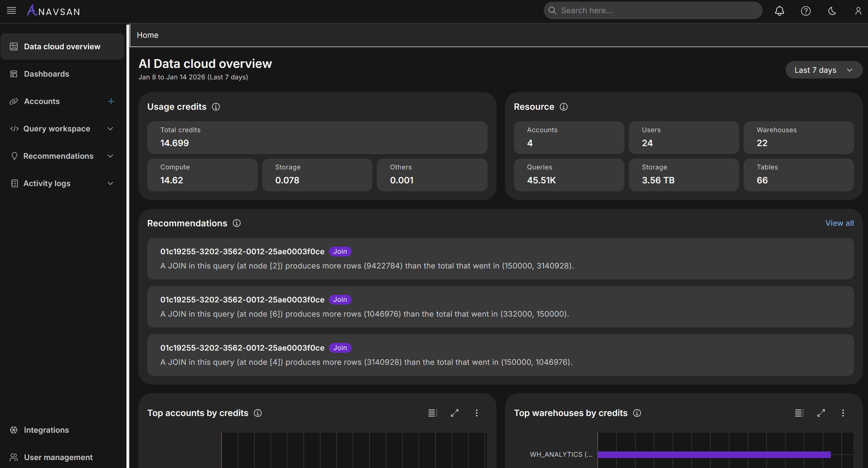
Task: Click the Usage credits info icon
Action: point(216,106)
